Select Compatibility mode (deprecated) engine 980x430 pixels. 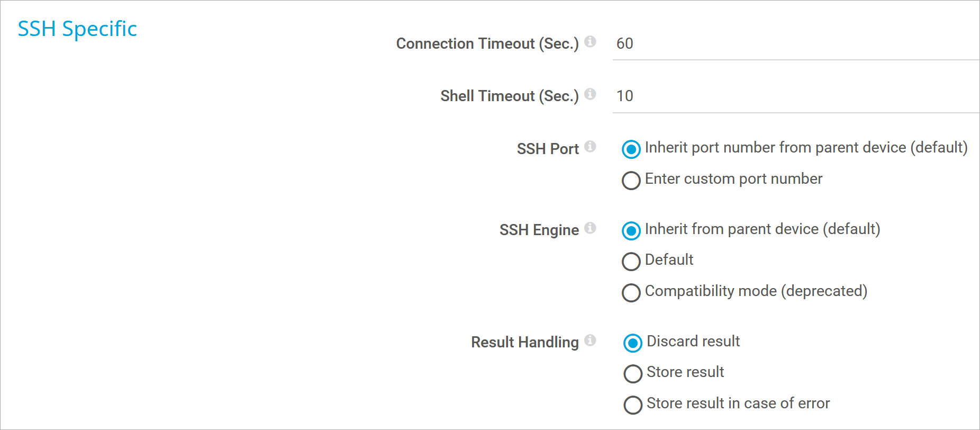(x=631, y=293)
